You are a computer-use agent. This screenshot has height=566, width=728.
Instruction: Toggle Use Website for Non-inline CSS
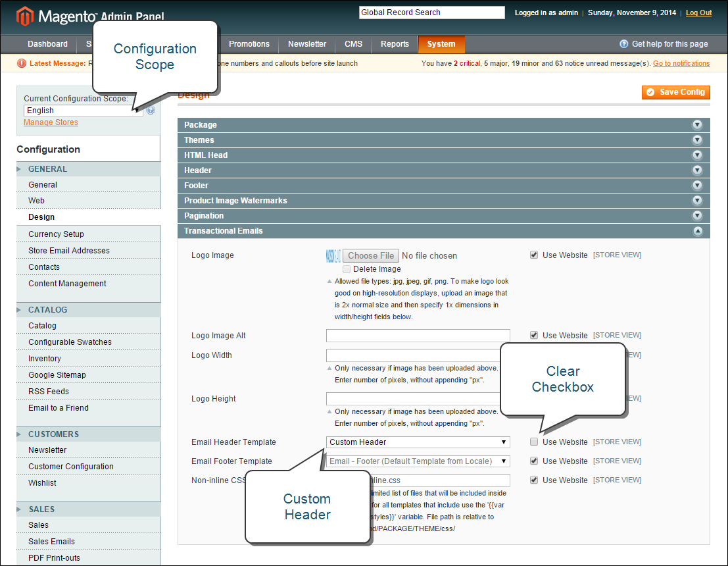pyautogui.click(x=534, y=480)
